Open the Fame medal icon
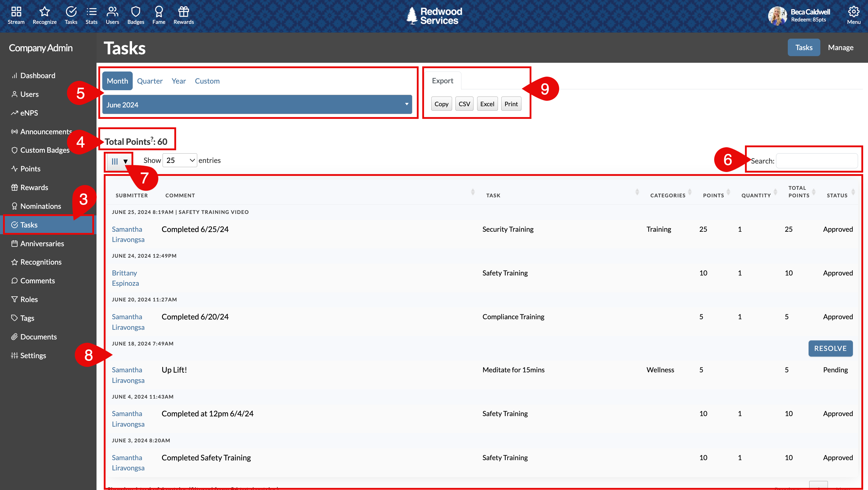 pos(158,15)
